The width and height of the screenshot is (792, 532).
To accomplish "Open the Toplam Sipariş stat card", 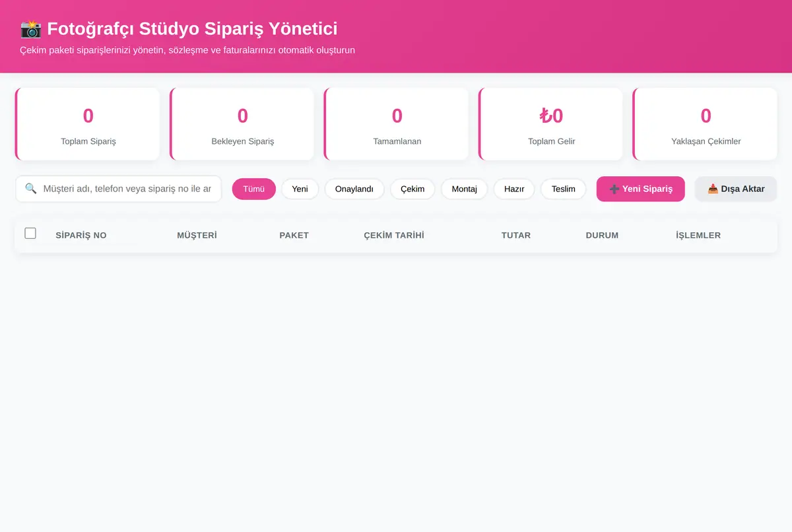I will (x=88, y=124).
